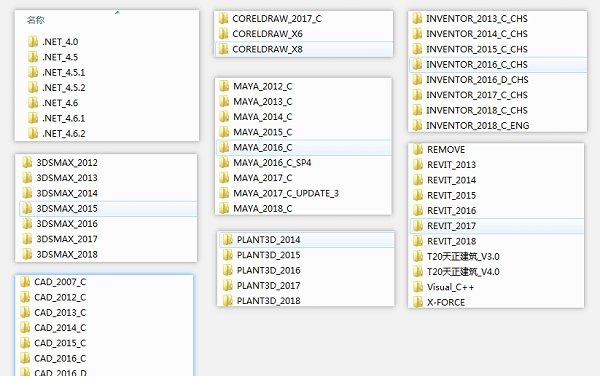Viewport: 600px width, 391px height.
Task: Select the PLANT3D_2018 folder name
Action: 269,301
